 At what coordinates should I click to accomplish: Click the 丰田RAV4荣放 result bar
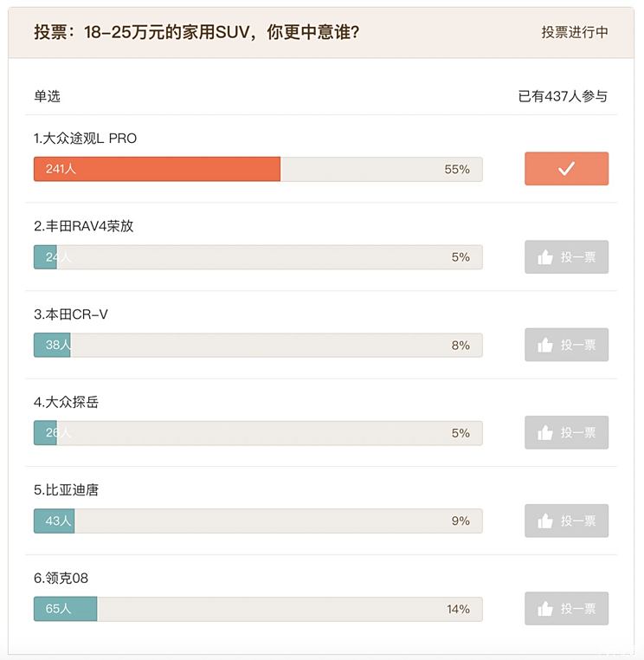click(258, 257)
